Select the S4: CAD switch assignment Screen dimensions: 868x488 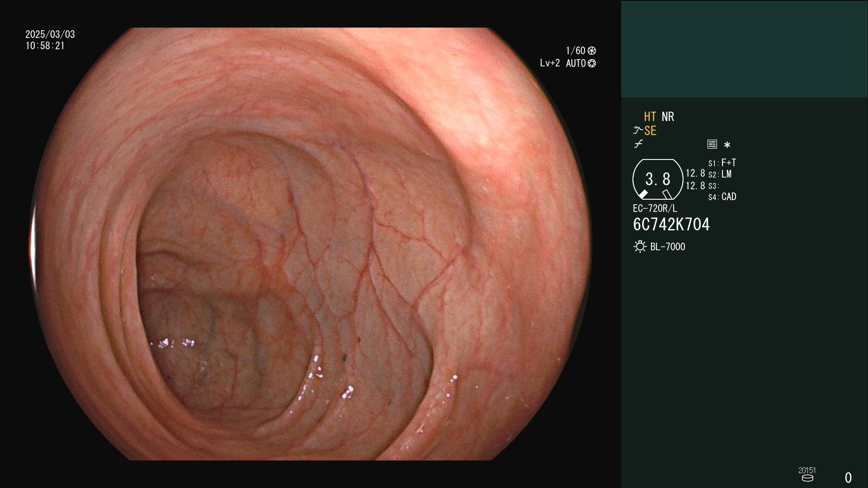click(x=722, y=197)
